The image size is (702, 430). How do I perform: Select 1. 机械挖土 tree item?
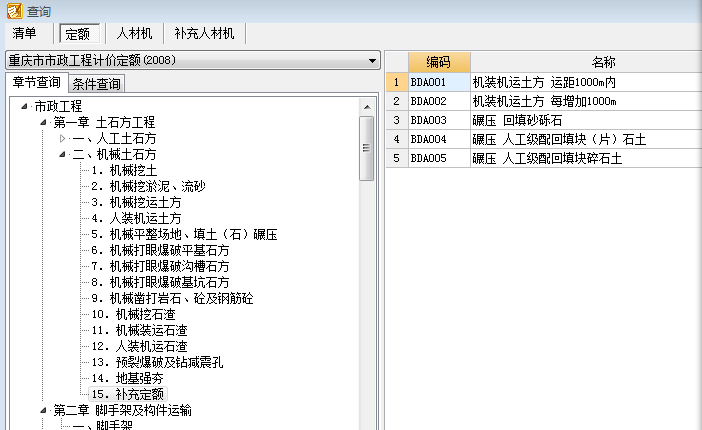124,171
